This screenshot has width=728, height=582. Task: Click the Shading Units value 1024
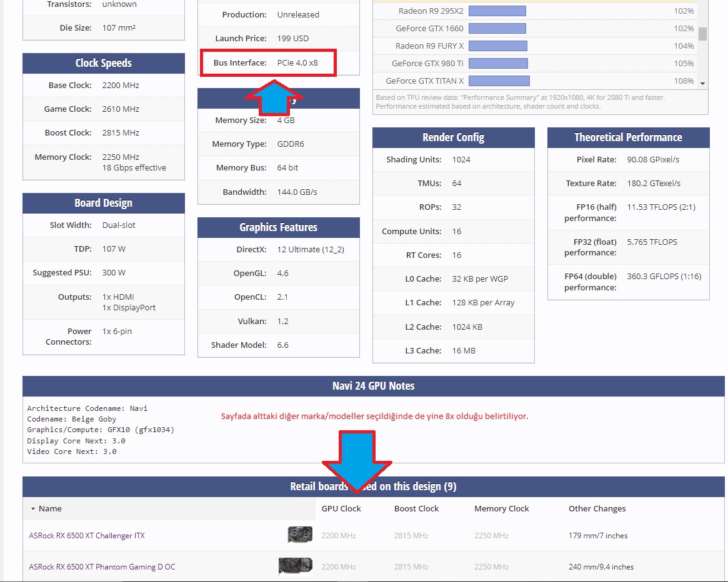pyautogui.click(x=461, y=160)
